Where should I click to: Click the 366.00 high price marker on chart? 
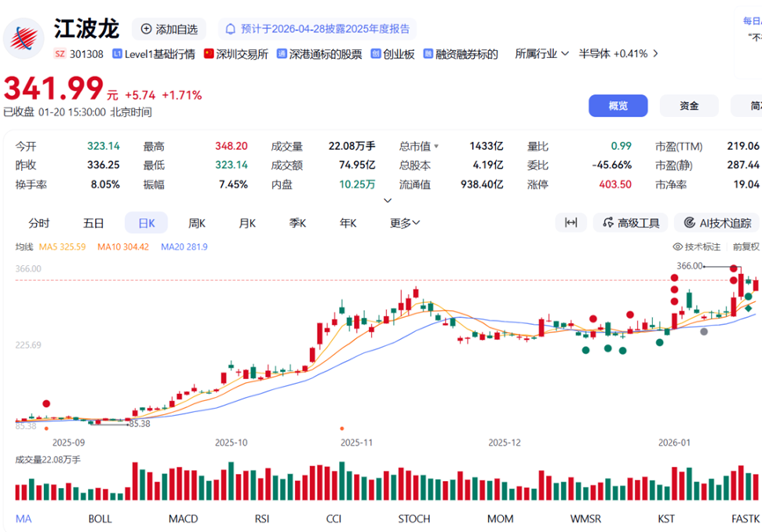pyautogui.click(x=691, y=265)
